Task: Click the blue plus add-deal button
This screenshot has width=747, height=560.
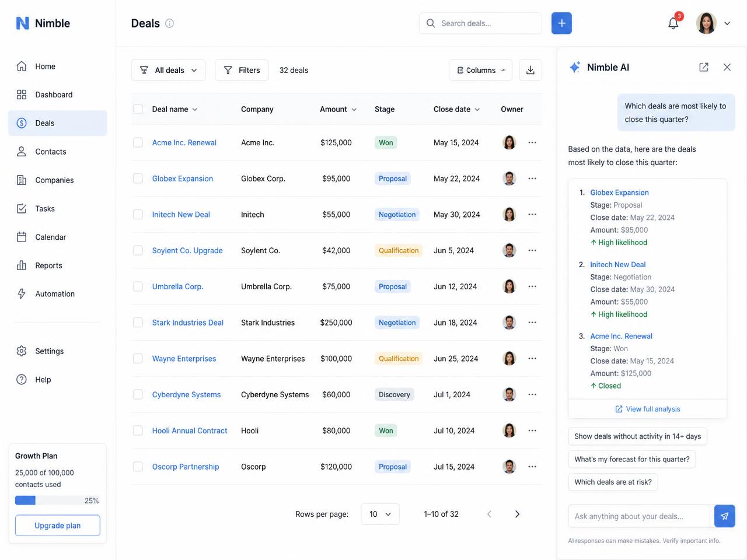Action: tap(561, 23)
